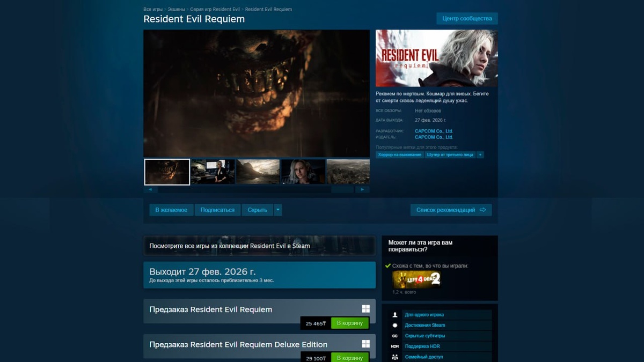Open the 'Центр сообщества' community hub button
The height and width of the screenshot is (362, 644).
coord(467,18)
